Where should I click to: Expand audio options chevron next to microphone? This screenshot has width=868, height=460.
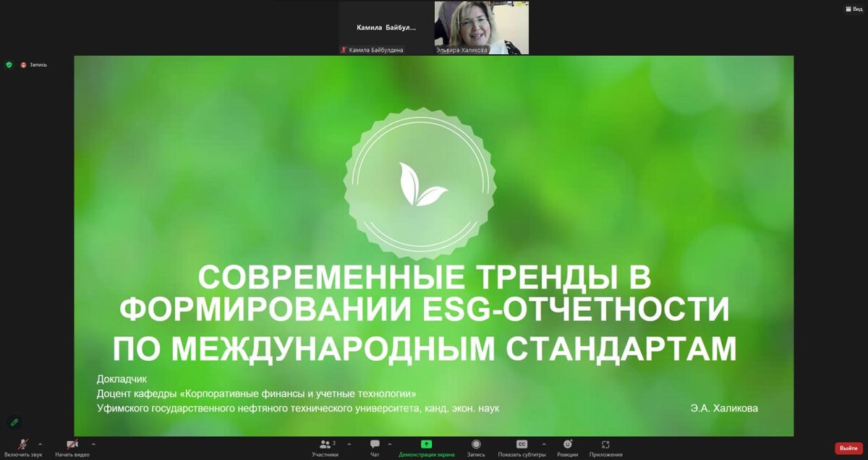coord(41,443)
